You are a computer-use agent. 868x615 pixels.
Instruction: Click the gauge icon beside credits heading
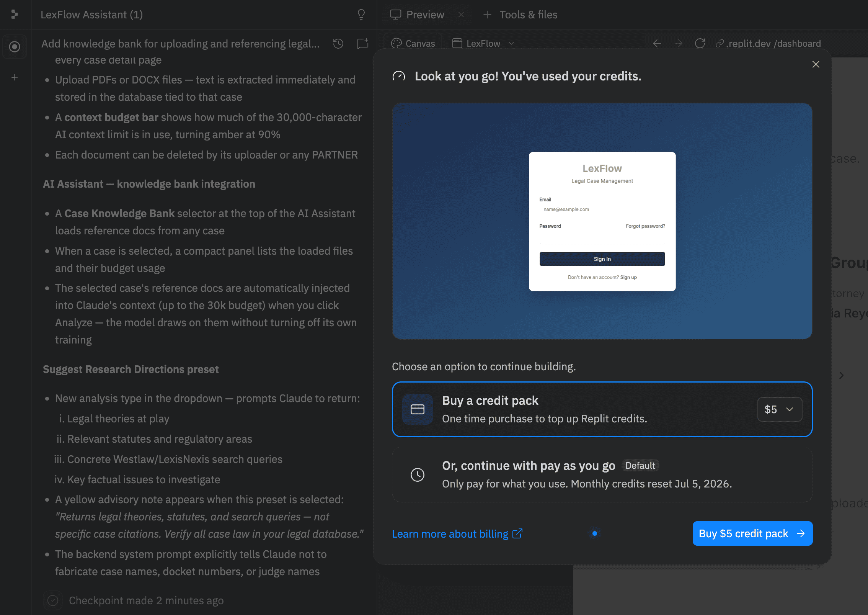pos(399,76)
